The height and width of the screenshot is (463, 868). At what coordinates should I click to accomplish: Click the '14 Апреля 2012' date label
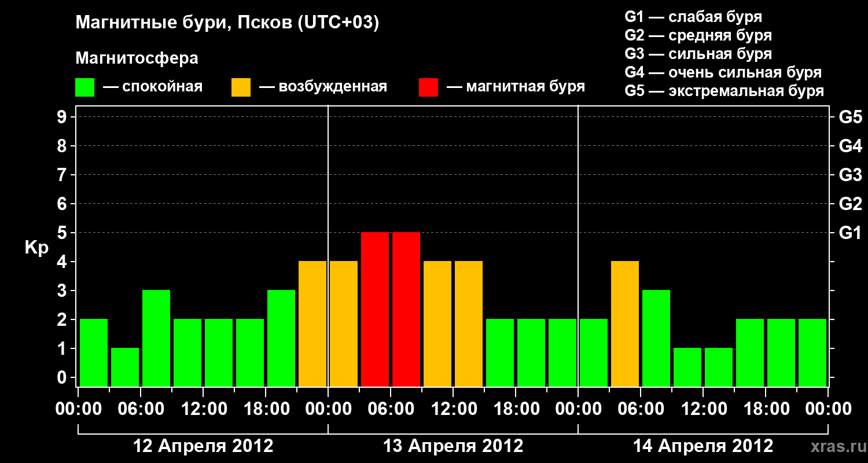tap(703, 446)
